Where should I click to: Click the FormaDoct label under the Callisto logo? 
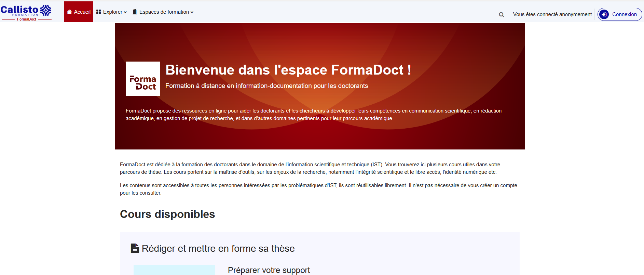pyautogui.click(x=27, y=19)
